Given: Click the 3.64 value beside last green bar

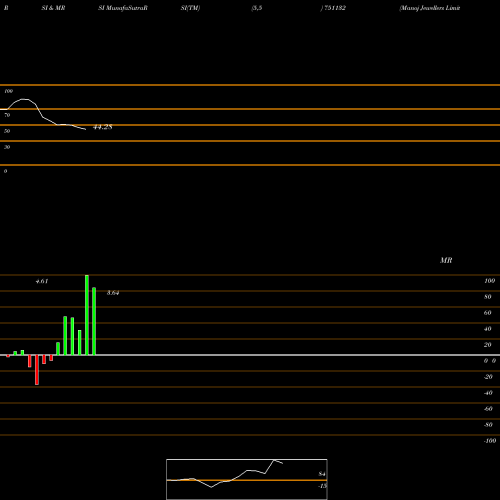Looking at the screenshot, I should click(113, 293).
